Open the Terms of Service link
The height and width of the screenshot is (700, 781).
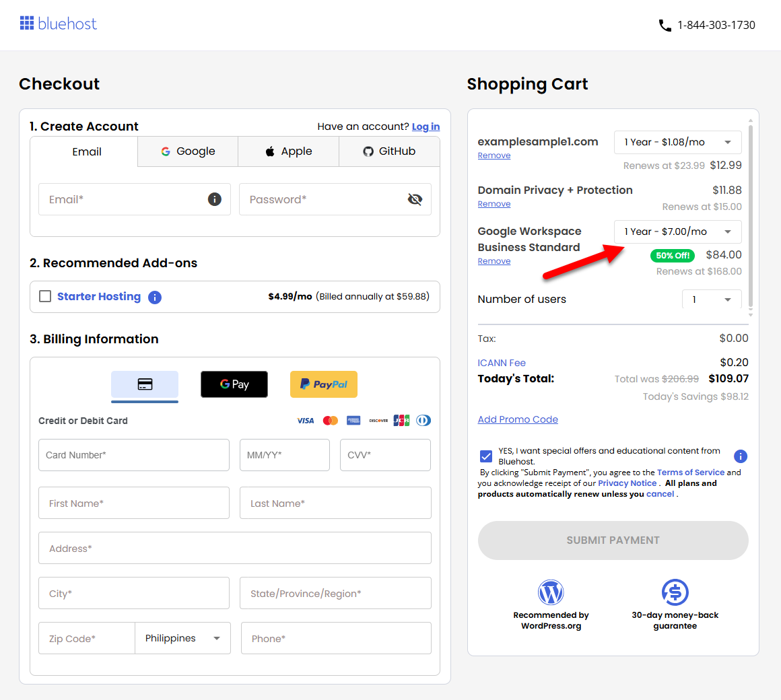pyautogui.click(x=690, y=473)
